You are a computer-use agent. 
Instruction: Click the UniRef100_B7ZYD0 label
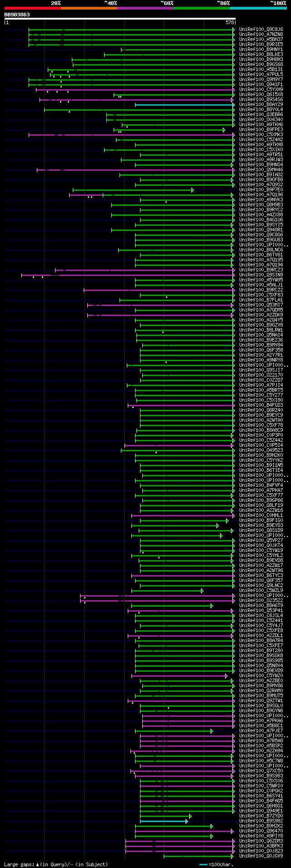click(x=261, y=816)
